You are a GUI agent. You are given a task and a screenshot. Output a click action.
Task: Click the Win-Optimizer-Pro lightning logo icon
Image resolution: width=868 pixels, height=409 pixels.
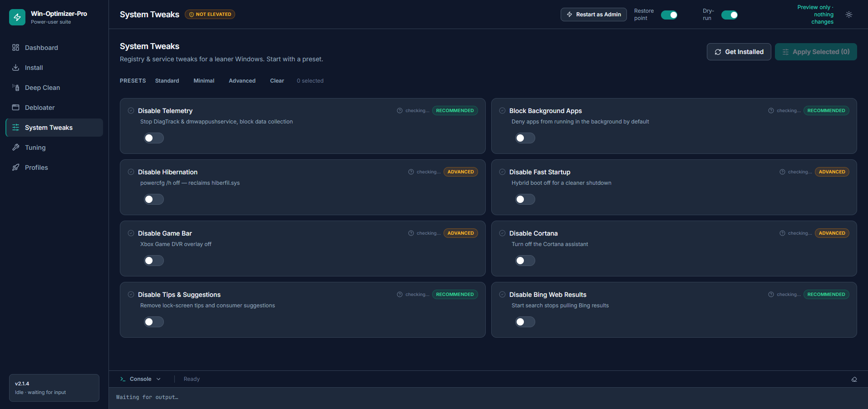(17, 17)
